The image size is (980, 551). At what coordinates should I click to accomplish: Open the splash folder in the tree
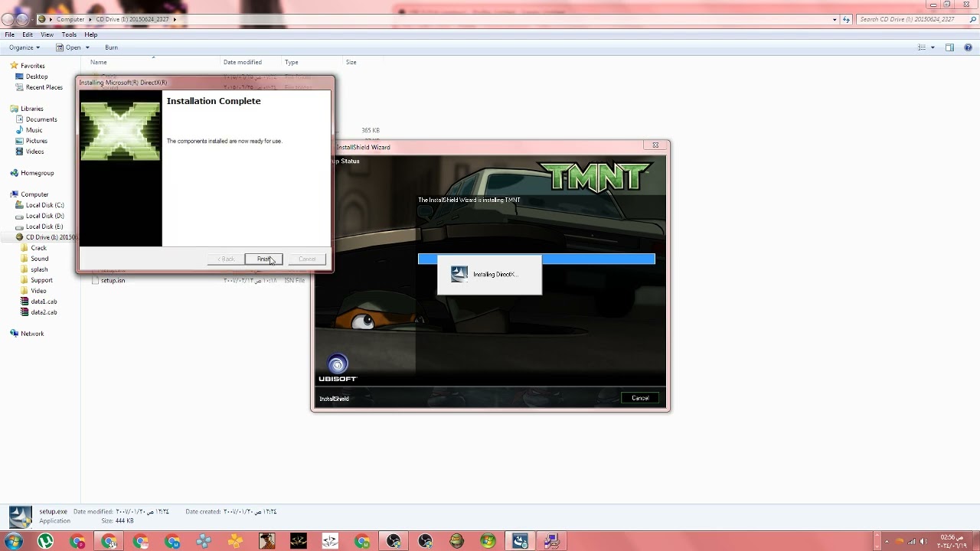coord(39,269)
